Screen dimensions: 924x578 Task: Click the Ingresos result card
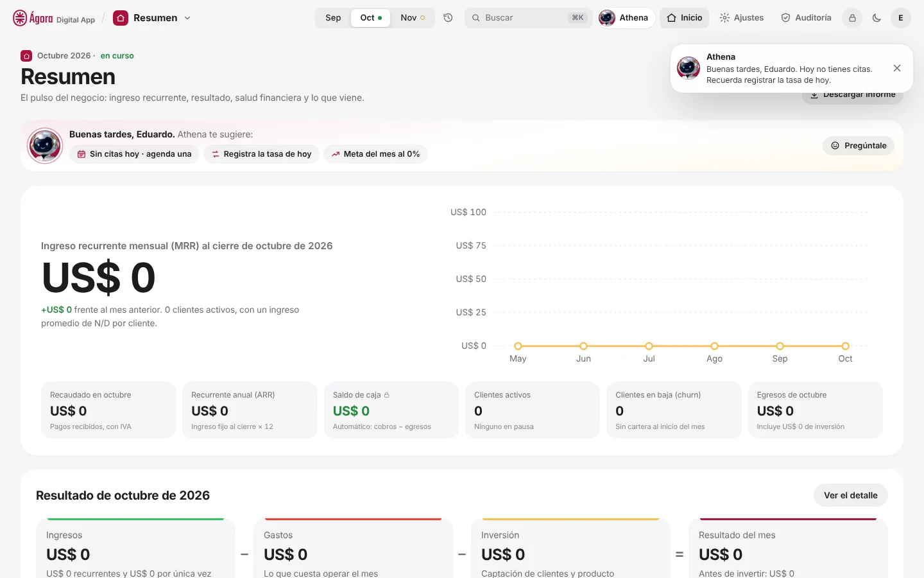click(x=135, y=548)
